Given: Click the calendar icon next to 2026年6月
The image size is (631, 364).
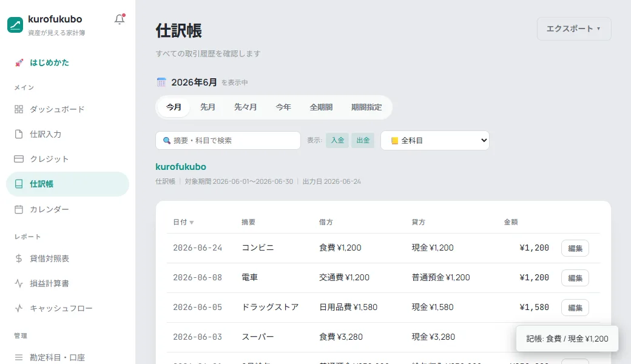Looking at the screenshot, I should click(x=161, y=83).
